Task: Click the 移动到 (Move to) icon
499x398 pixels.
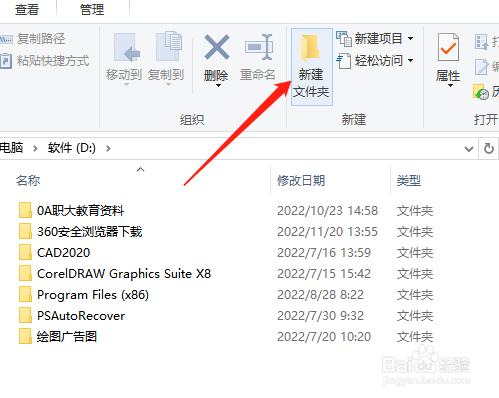Action: [127, 47]
